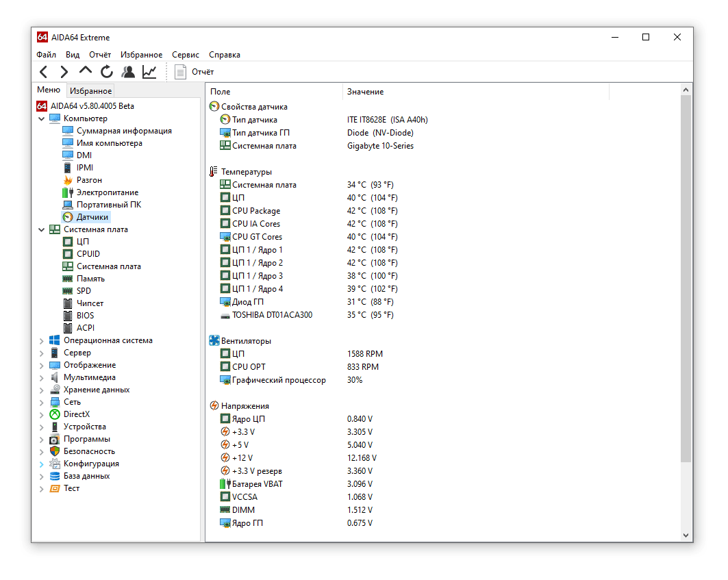Select Разгон overclock item in tree
The image size is (728, 580).
tap(89, 180)
